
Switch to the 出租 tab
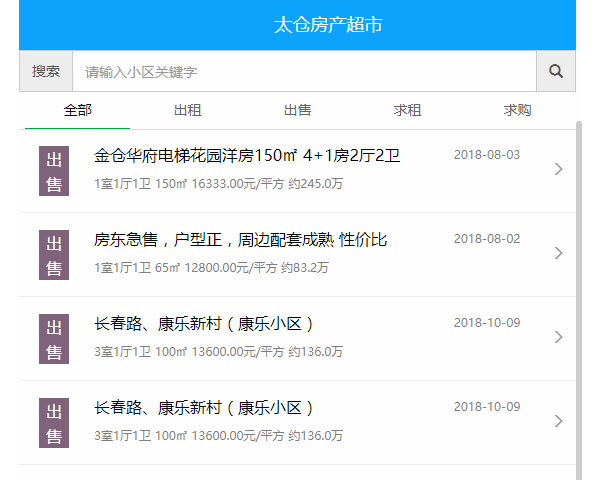coord(187,110)
